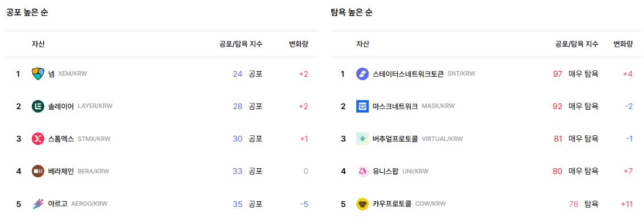The width and height of the screenshot is (644, 220).
Task: Open the SNT/KRW asset link
Action: tap(424, 74)
